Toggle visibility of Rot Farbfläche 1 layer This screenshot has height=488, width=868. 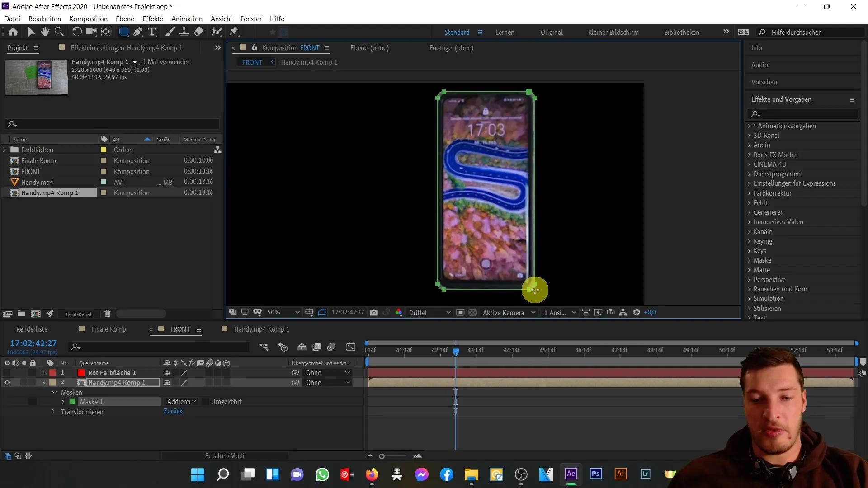coord(7,372)
